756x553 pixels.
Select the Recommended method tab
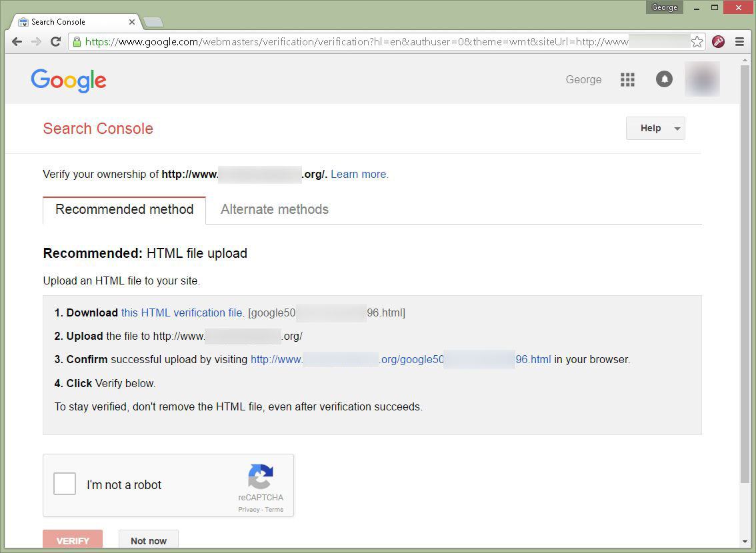[x=125, y=210]
